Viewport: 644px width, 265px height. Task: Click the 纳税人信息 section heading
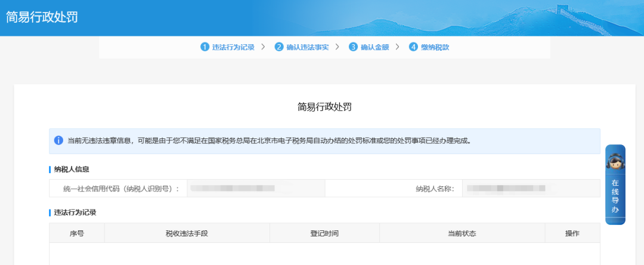click(72, 170)
